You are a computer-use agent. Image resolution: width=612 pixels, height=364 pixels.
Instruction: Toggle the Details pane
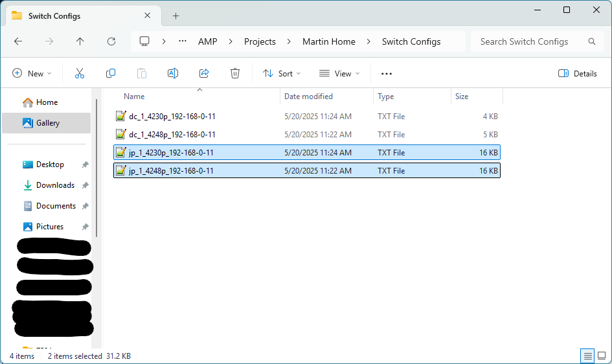pos(578,73)
